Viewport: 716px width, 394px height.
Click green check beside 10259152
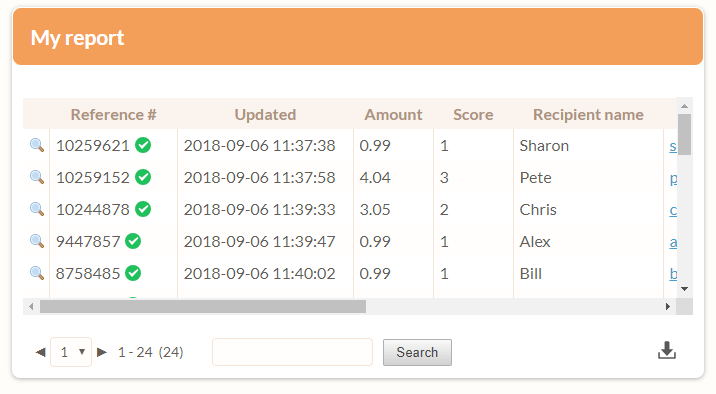point(143,177)
